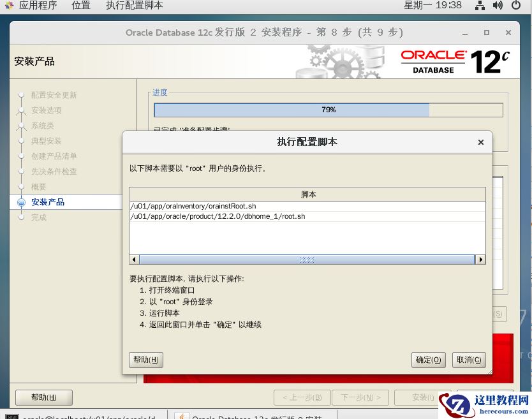
Task: Click instruction text 打开终端窗口
Action: [172, 290]
